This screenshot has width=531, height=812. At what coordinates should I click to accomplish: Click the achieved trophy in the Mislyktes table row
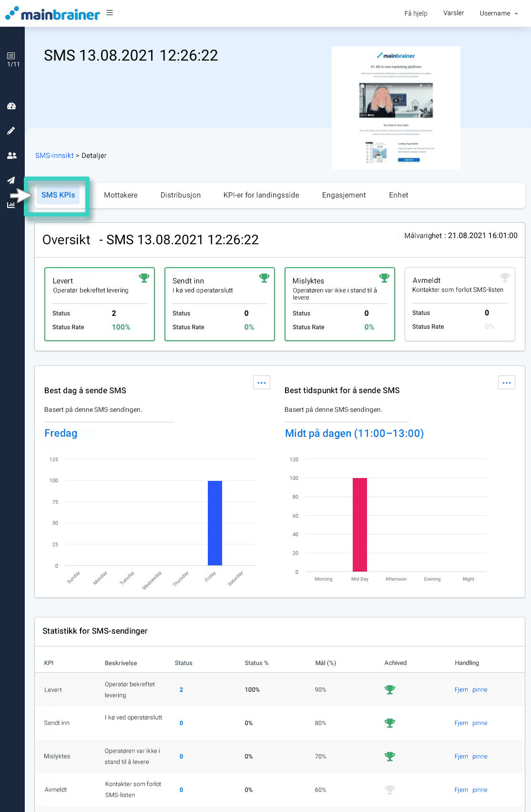390,756
